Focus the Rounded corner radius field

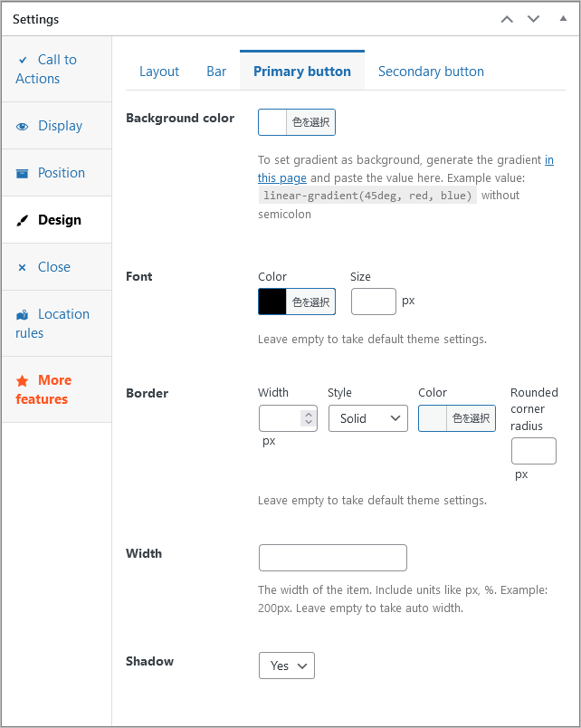point(534,451)
